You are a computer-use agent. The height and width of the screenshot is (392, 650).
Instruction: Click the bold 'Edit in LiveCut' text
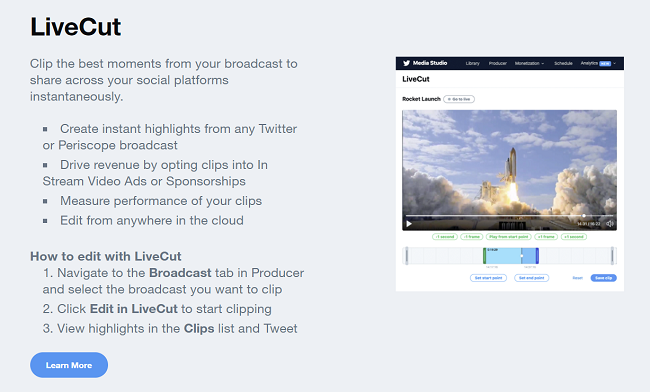[133, 309]
